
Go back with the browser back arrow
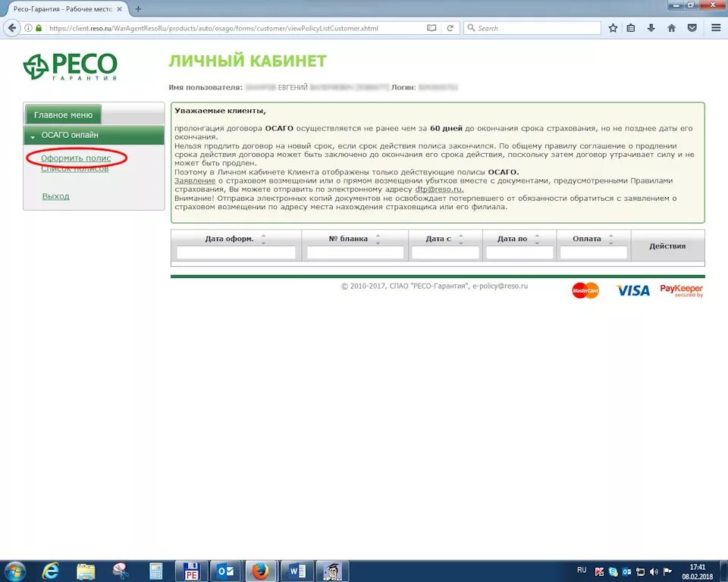[11, 28]
